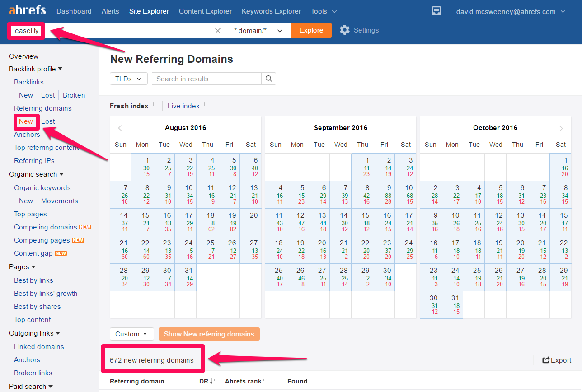582x392 pixels.
Task: Open Top content sidebar link
Action: (33, 320)
